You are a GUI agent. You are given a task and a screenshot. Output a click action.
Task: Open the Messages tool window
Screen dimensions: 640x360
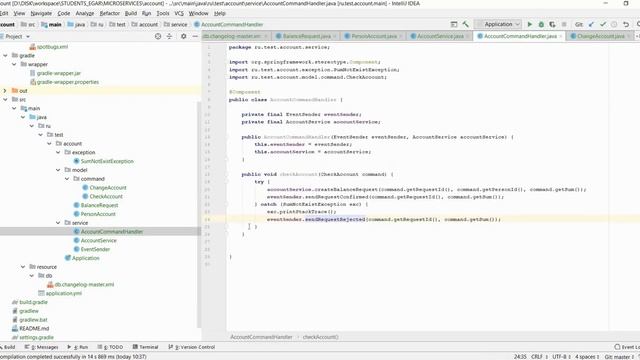[42, 347]
